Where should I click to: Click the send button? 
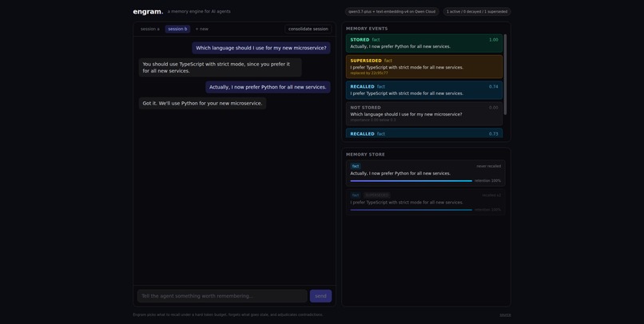pos(320,296)
